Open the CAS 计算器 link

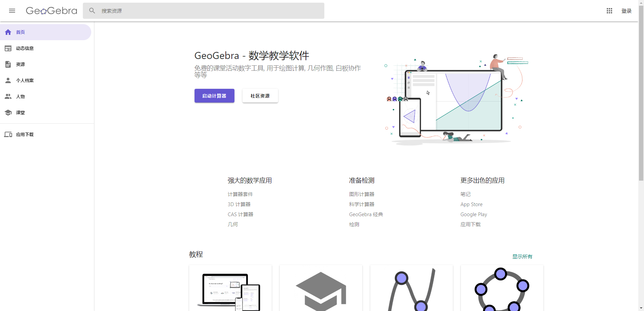[x=240, y=214]
